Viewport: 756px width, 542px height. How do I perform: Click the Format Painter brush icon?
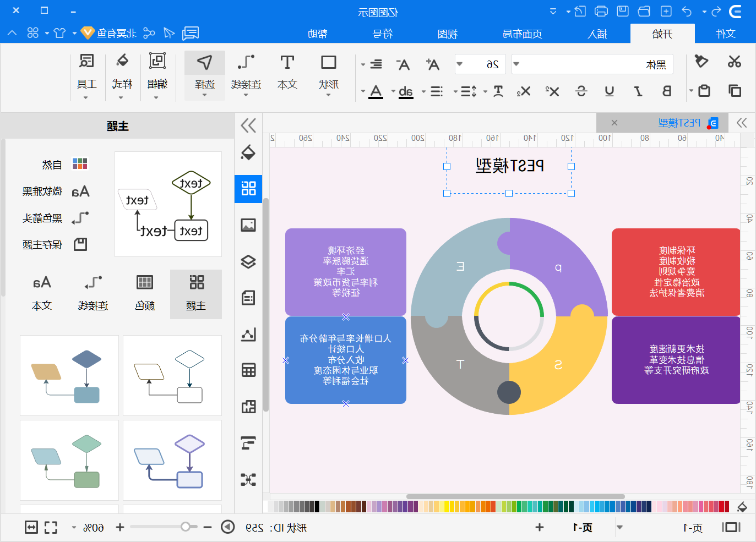click(x=701, y=61)
